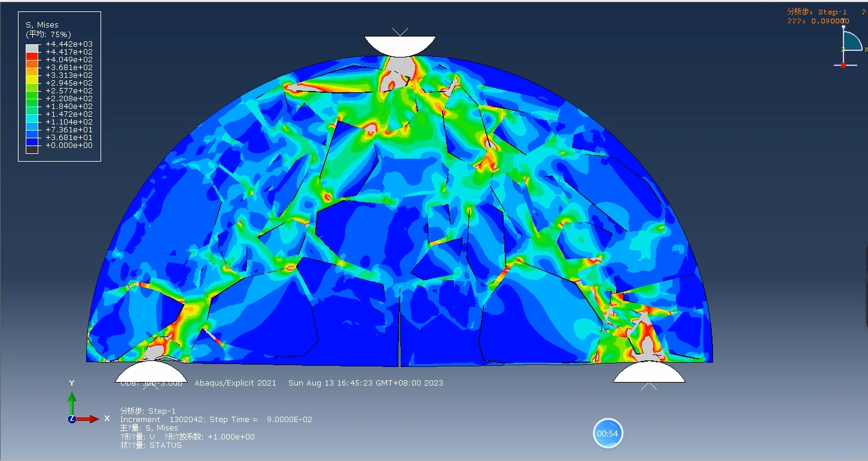Click the legend minimum value +0.000e+00
The width and height of the screenshot is (868, 461).
[69, 145]
